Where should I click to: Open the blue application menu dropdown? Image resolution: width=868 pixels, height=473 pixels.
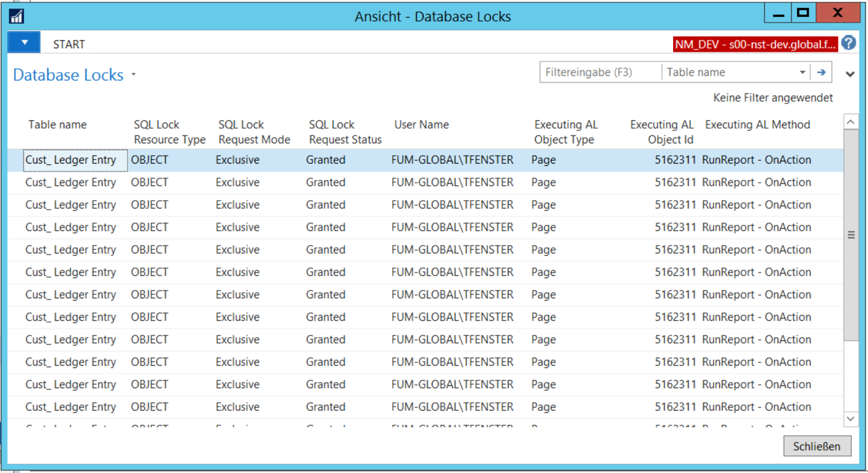24,43
